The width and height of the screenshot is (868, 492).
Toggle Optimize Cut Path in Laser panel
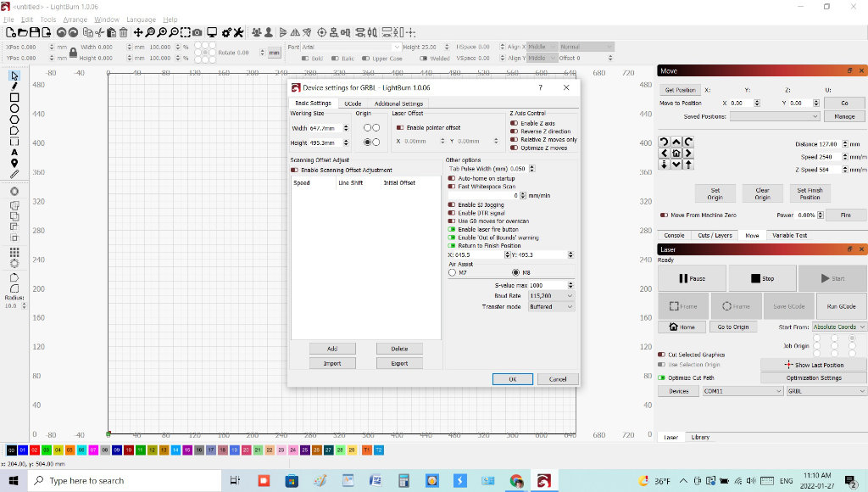point(661,377)
